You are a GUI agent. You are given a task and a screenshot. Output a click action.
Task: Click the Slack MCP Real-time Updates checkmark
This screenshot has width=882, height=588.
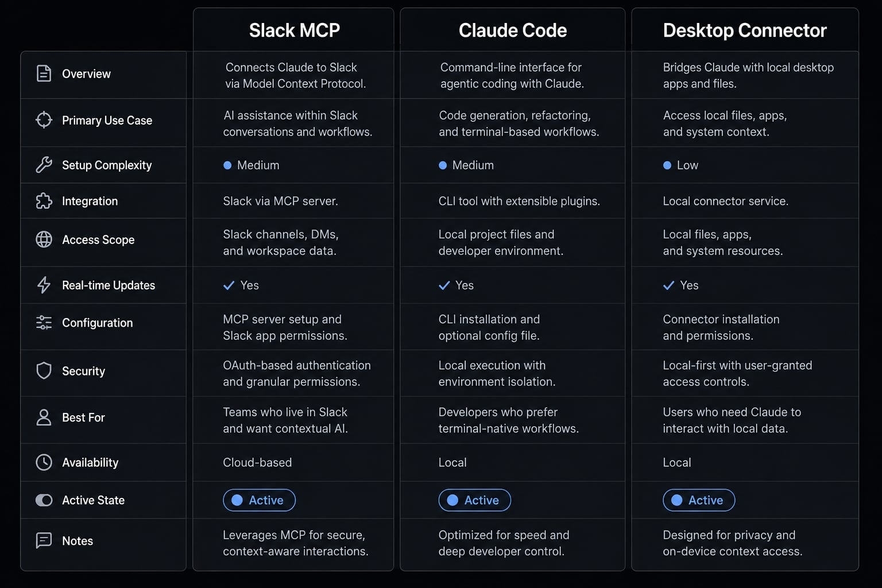coord(229,285)
